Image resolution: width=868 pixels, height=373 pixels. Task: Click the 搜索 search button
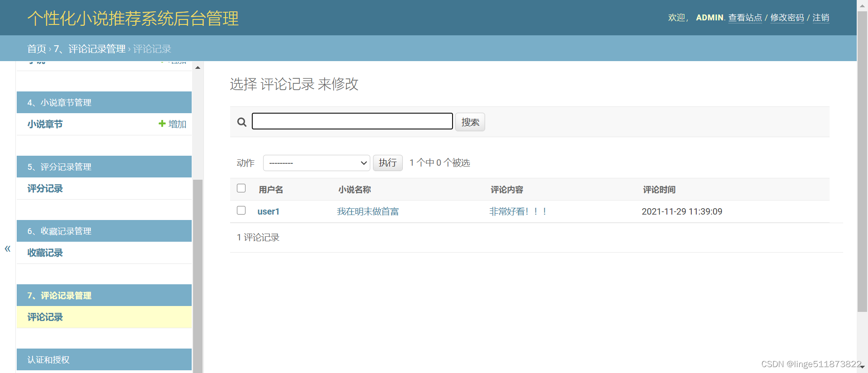coord(470,122)
